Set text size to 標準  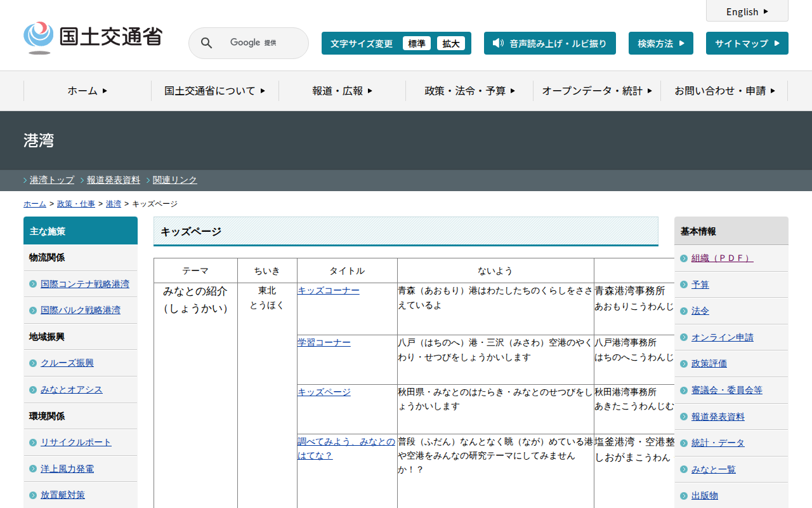(x=416, y=43)
